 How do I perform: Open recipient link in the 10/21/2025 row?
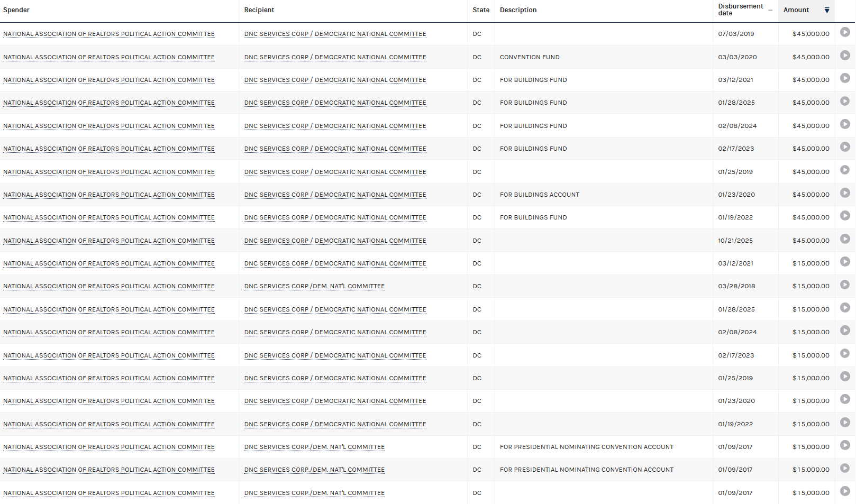(335, 241)
